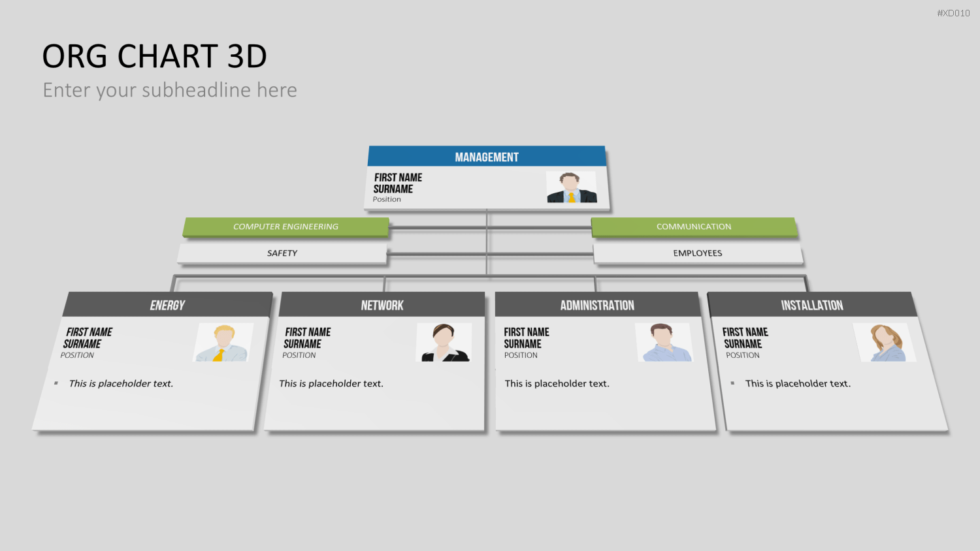This screenshot has width=980, height=551.
Task: Click placeholder text in Installation card
Action: (798, 384)
